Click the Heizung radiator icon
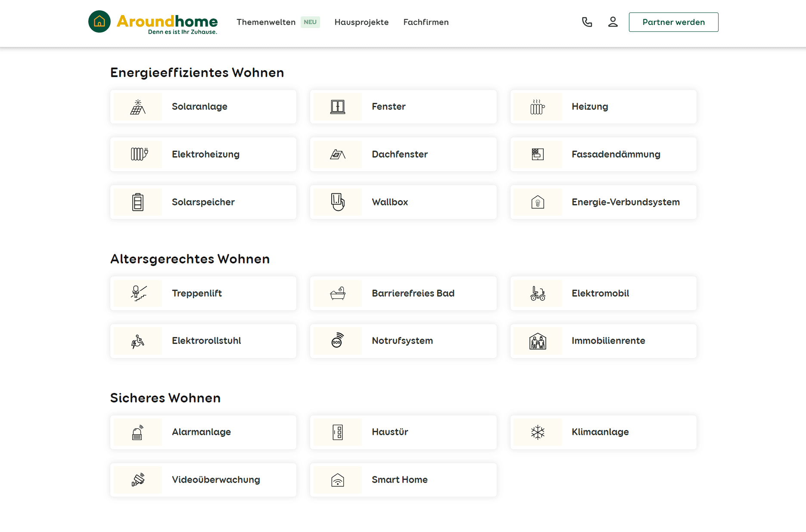 coord(538,107)
